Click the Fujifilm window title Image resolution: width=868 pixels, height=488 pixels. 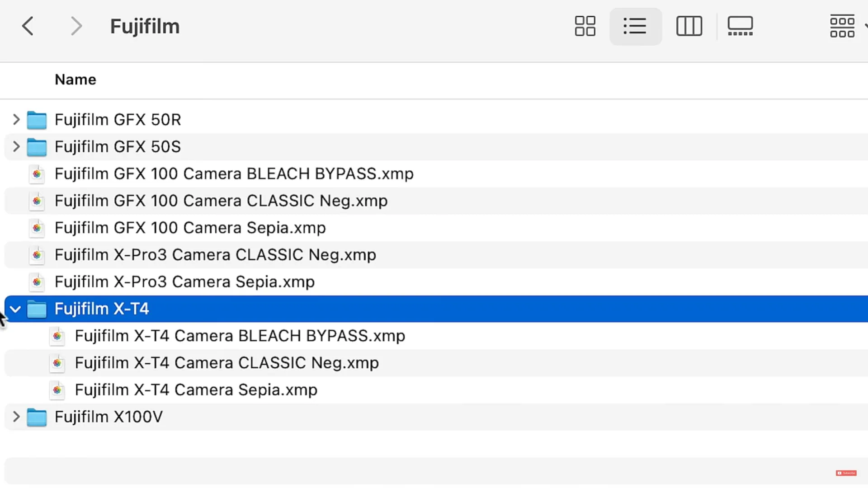click(x=145, y=26)
